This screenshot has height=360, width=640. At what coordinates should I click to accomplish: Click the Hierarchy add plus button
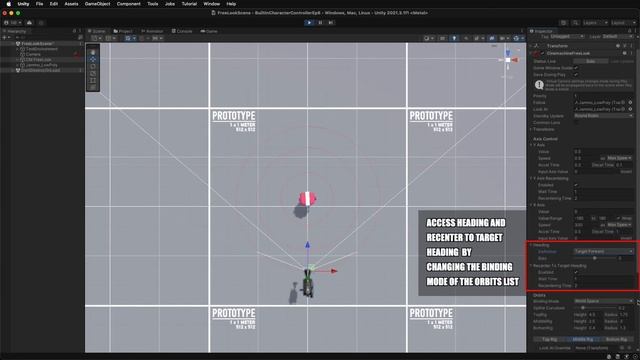click(6, 38)
